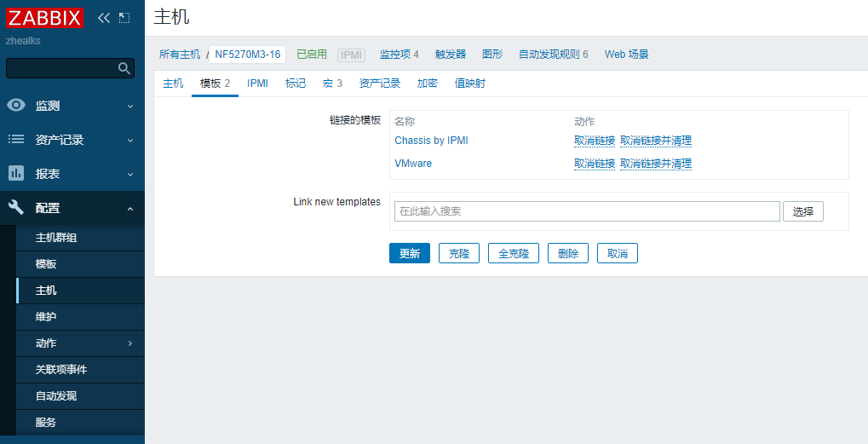Switch to the 主机 tab

pos(173,84)
